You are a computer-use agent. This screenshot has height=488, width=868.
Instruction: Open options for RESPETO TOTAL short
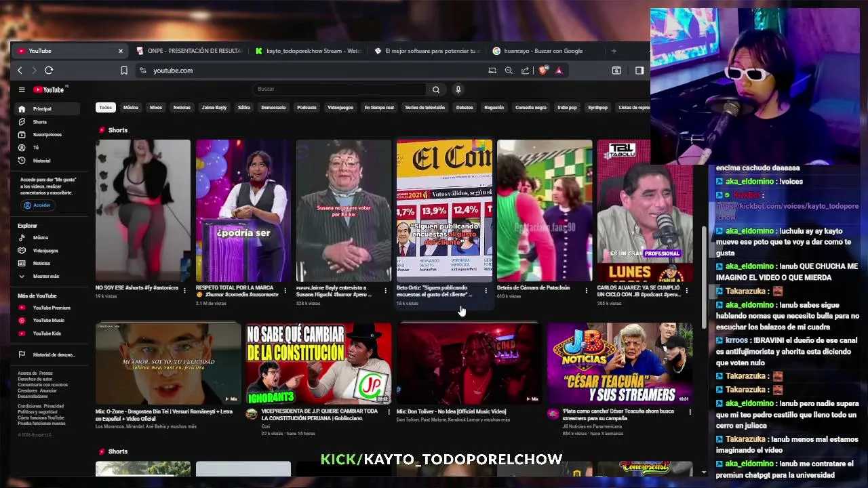[x=285, y=290]
